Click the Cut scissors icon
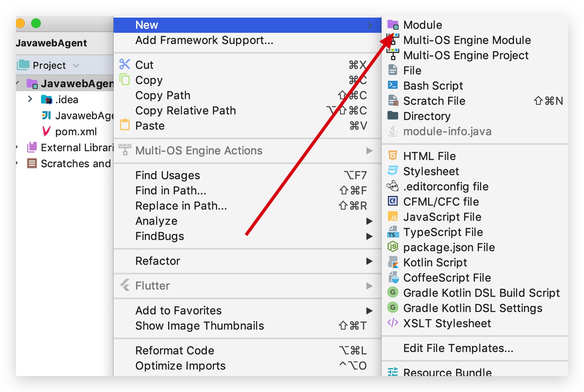Screen dimensions: 584x392 pyautogui.click(x=125, y=64)
